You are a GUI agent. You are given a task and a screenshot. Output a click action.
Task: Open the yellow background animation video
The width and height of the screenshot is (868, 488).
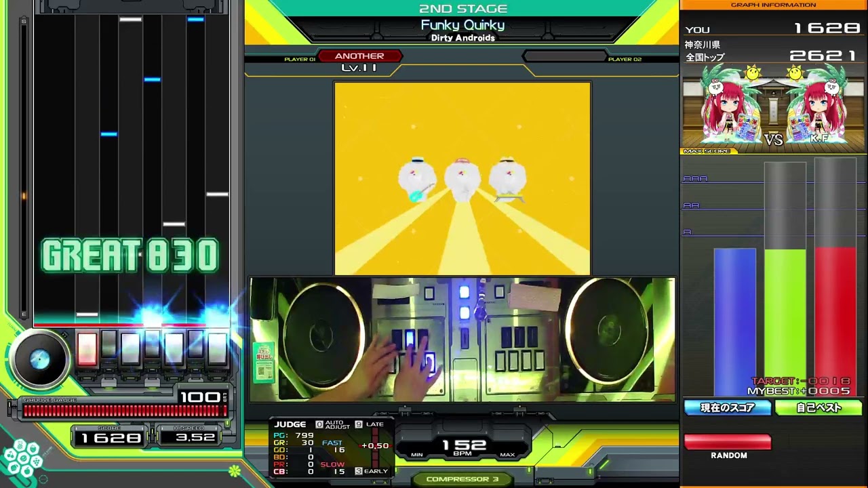tap(462, 178)
